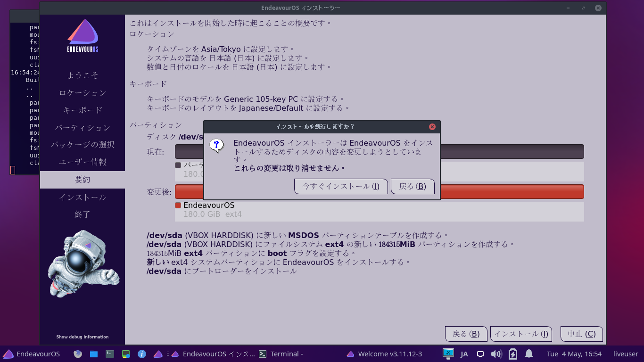Click the Show debug information link
The image size is (644, 362).
[83, 337]
